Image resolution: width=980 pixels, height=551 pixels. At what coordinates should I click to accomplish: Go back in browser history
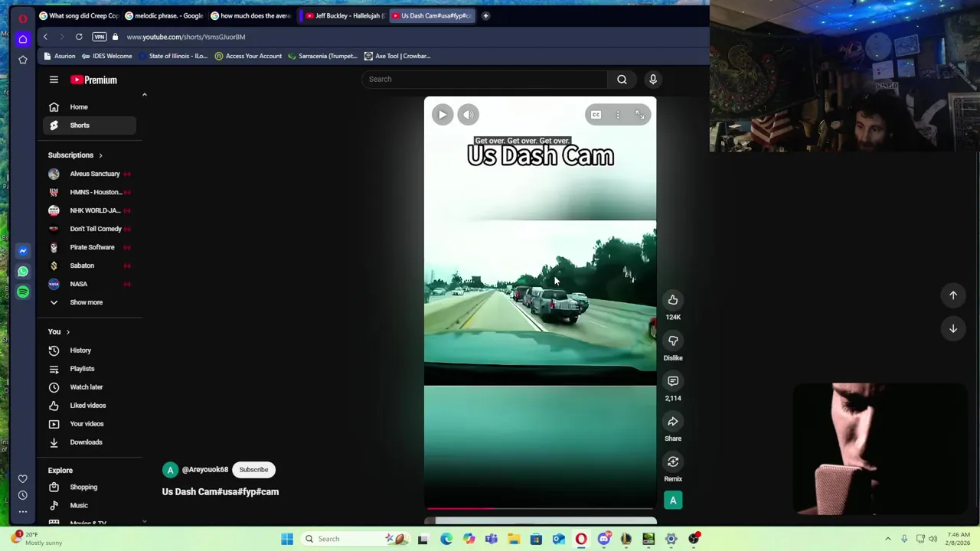[45, 37]
